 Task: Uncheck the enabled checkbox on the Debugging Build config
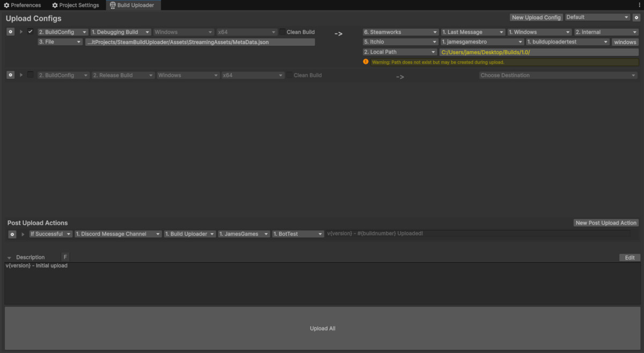(x=30, y=31)
